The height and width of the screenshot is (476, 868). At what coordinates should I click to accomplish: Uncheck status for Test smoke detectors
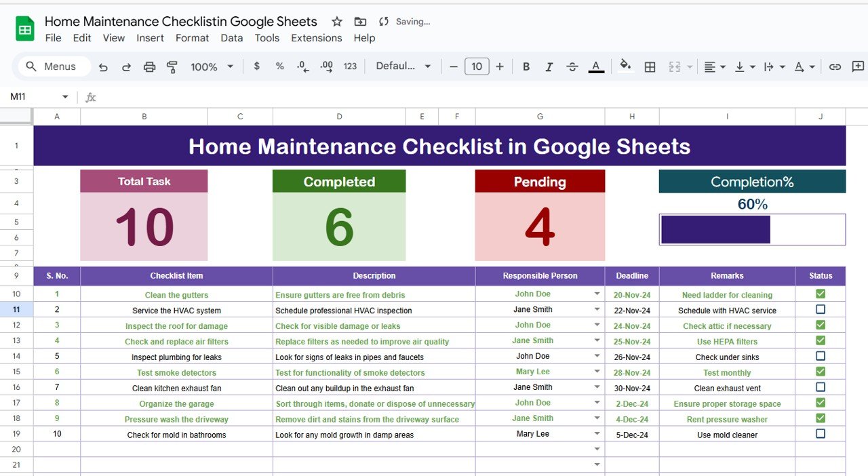[x=821, y=372]
